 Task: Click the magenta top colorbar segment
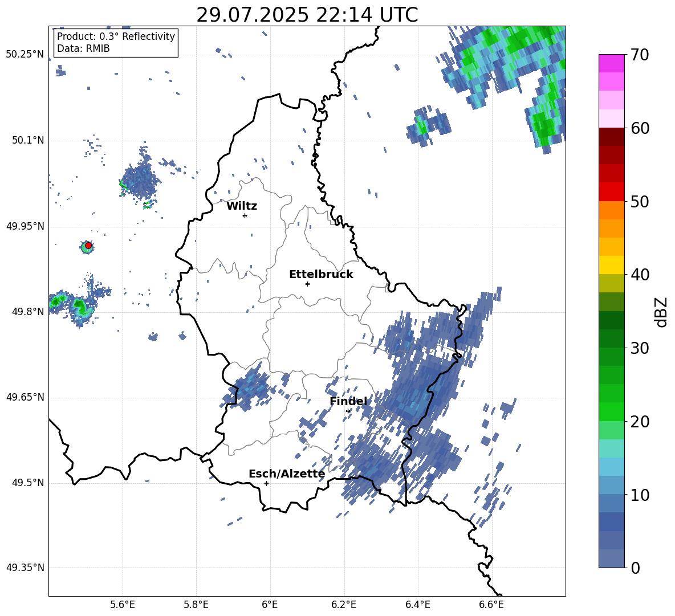(x=611, y=63)
